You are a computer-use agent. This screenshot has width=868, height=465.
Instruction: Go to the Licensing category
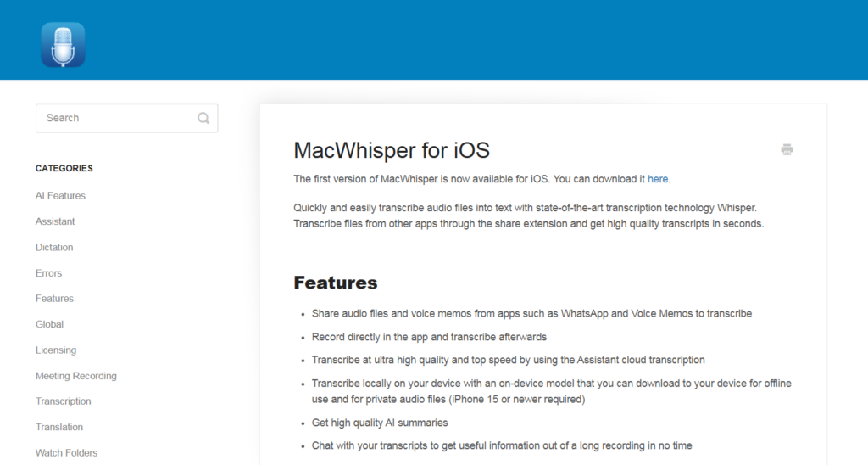point(56,350)
